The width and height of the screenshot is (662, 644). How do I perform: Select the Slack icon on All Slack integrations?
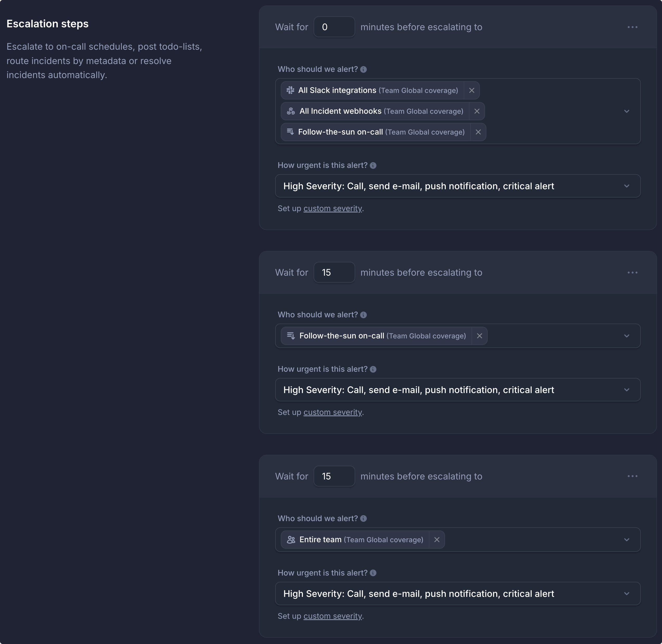point(290,90)
